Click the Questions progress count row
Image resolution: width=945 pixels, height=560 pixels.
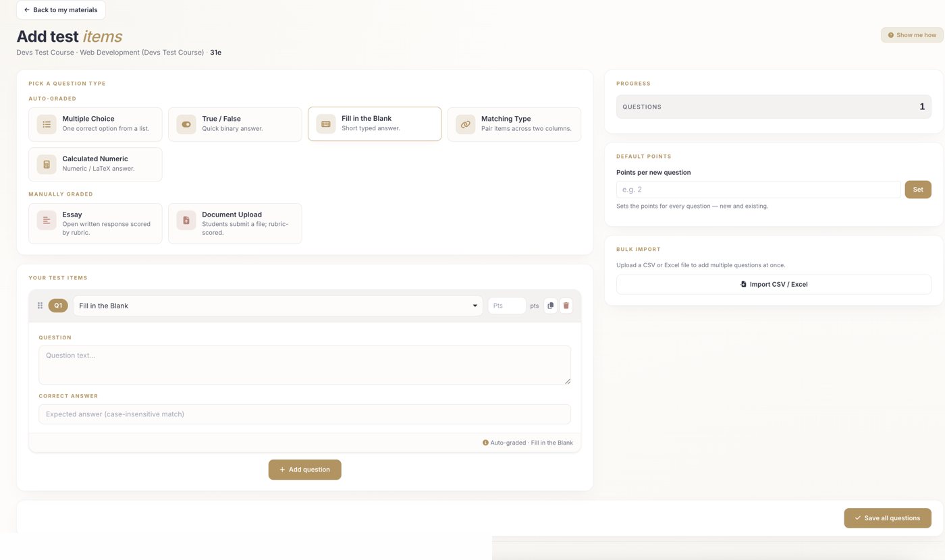pos(774,107)
